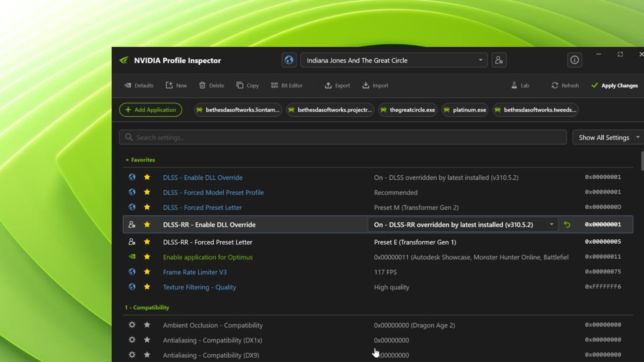Click the globe icon beside profile selector
Screen dimensions: 644x362
289,60
